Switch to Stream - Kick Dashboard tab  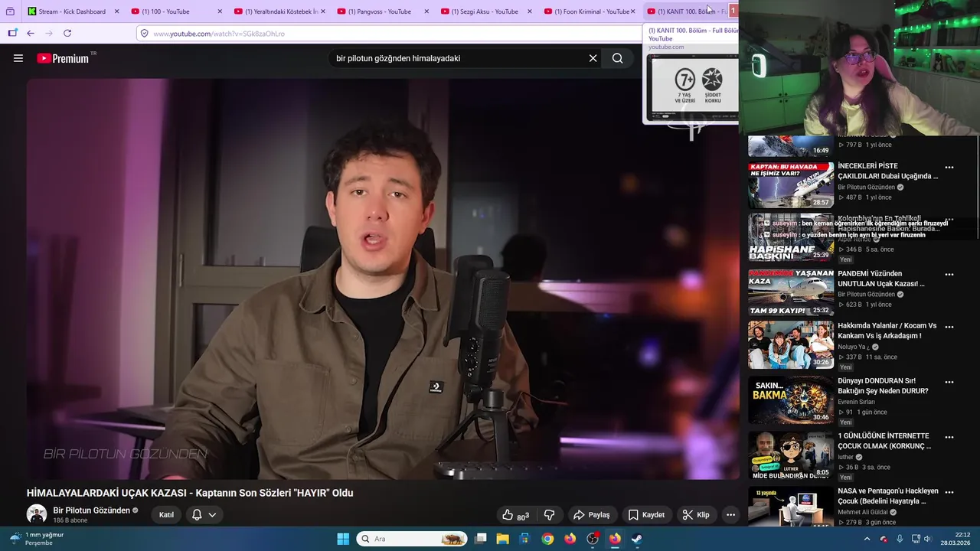[x=72, y=11]
